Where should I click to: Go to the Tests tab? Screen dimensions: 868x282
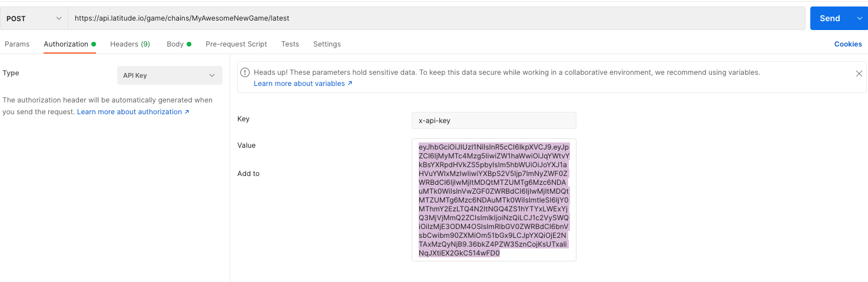(290, 44)
